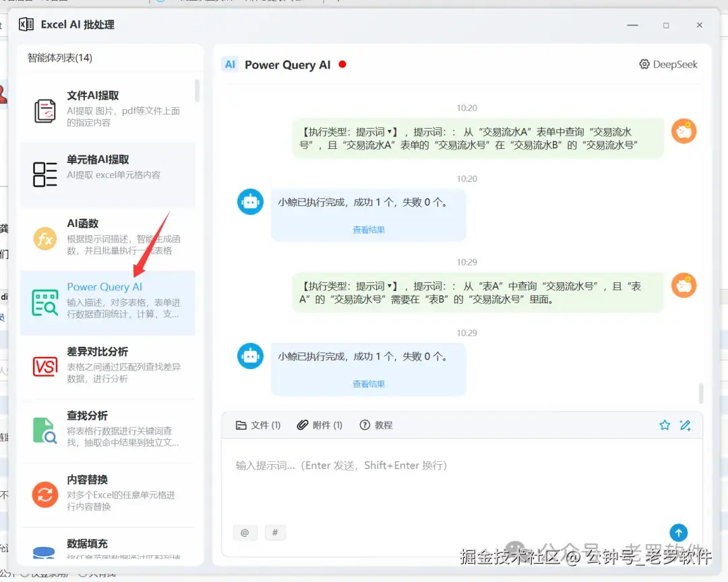Click the gear icon next to DeepSeek
The width and height of the screenshot is (728, 582).
(644, 64)
